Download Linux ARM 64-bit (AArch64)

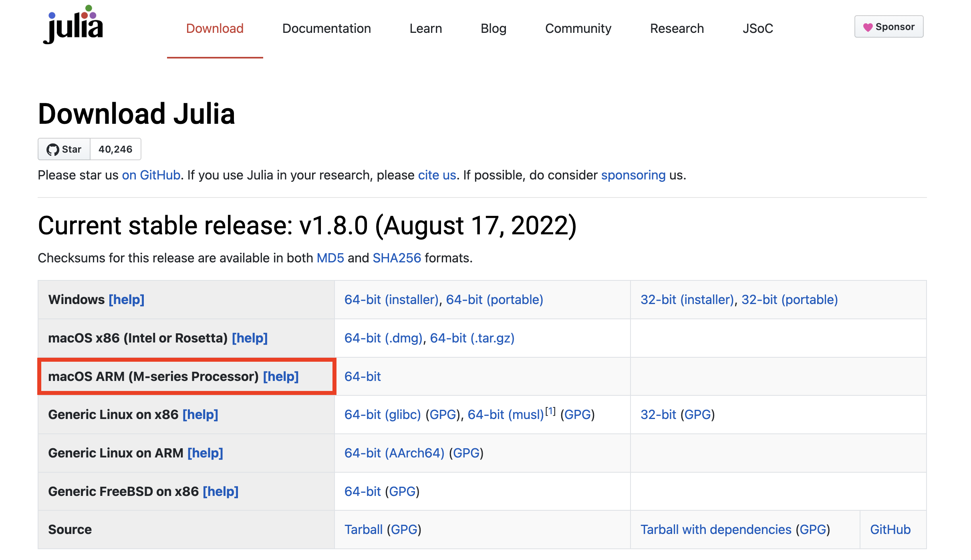click(394, 453)
